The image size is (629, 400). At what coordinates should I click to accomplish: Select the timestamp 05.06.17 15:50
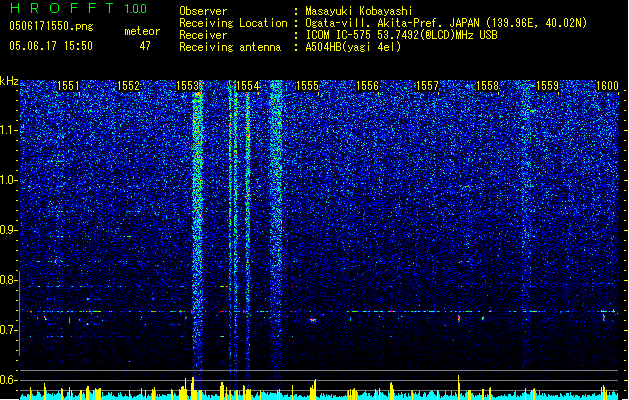[x=51, y=46]
